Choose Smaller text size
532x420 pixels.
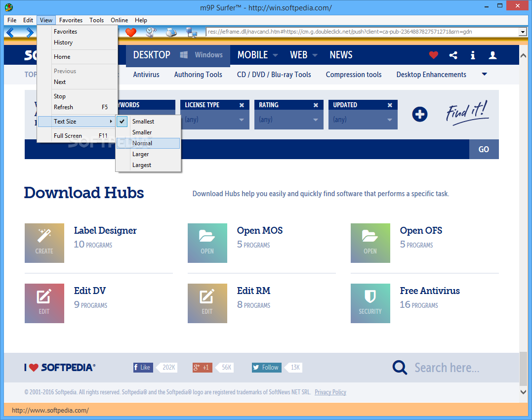(x=148, y=132)
